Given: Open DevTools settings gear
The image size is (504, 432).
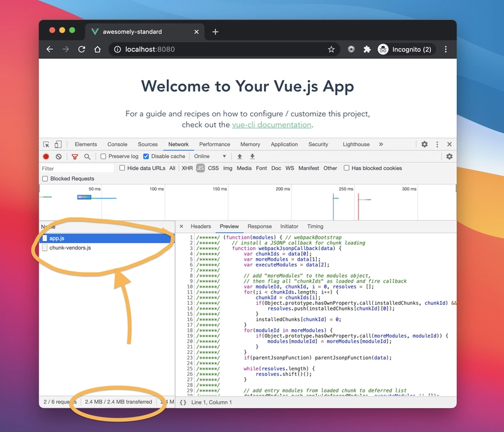Looking at the screenshot, I should (424, 144).
